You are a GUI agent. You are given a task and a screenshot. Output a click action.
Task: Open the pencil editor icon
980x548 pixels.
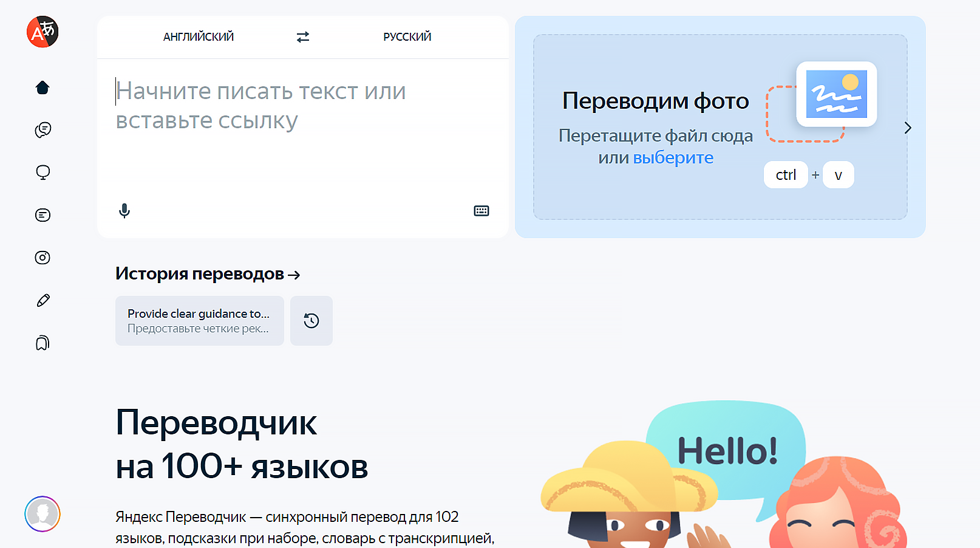pyautogui.click(x=43, y=301)
